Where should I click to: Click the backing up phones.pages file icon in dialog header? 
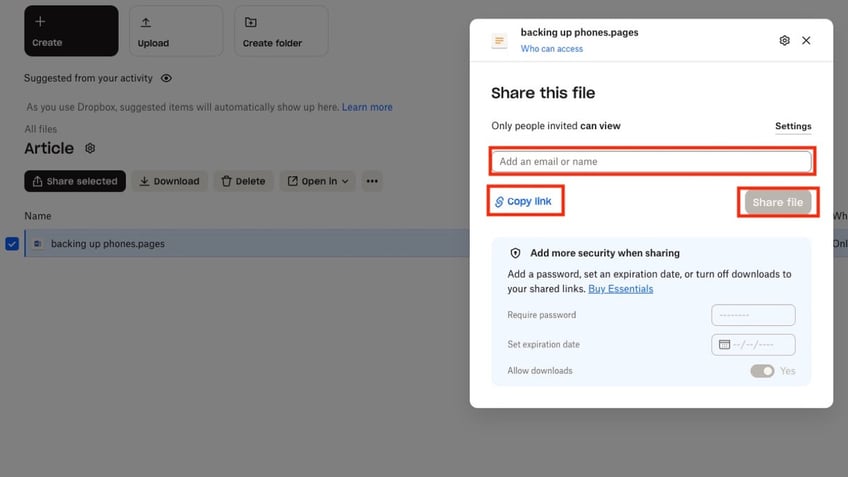[499, 41]
